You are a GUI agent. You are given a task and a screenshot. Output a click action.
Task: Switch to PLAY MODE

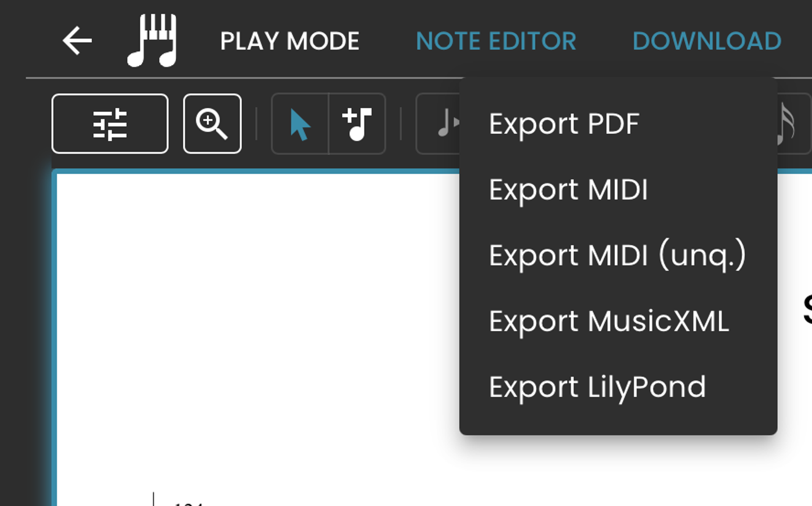[x=290, y=41]
